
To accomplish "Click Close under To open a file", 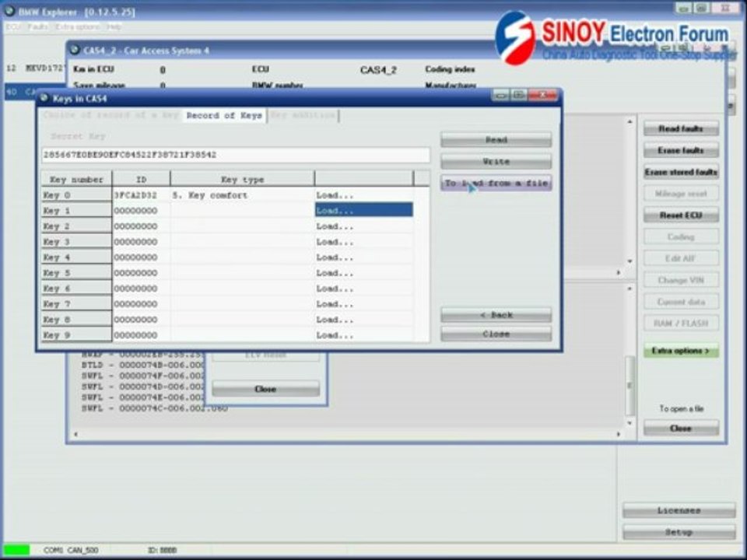I will pyautogui.click(x=681, y=428).
